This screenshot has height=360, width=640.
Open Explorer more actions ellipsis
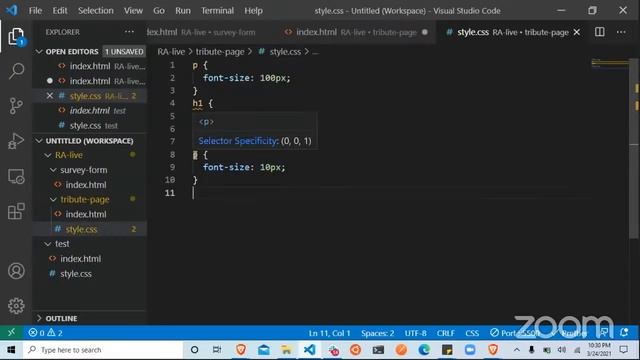click(x=129, y=32)
